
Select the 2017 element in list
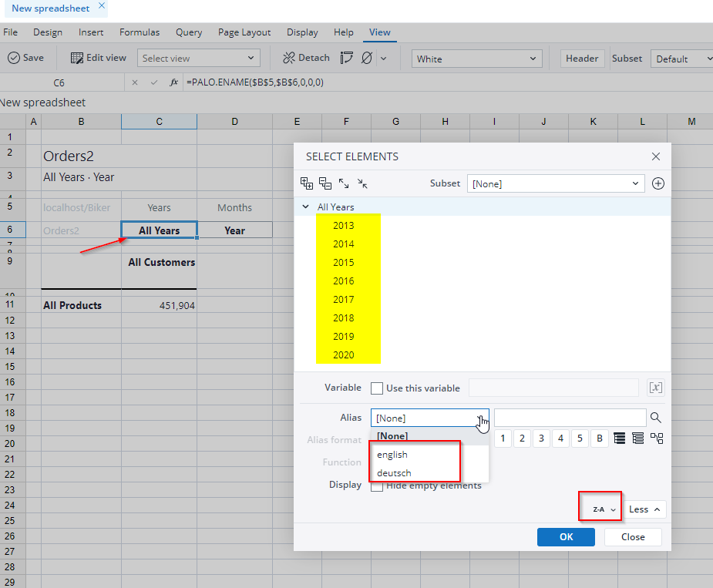click(x=344, y=299)
